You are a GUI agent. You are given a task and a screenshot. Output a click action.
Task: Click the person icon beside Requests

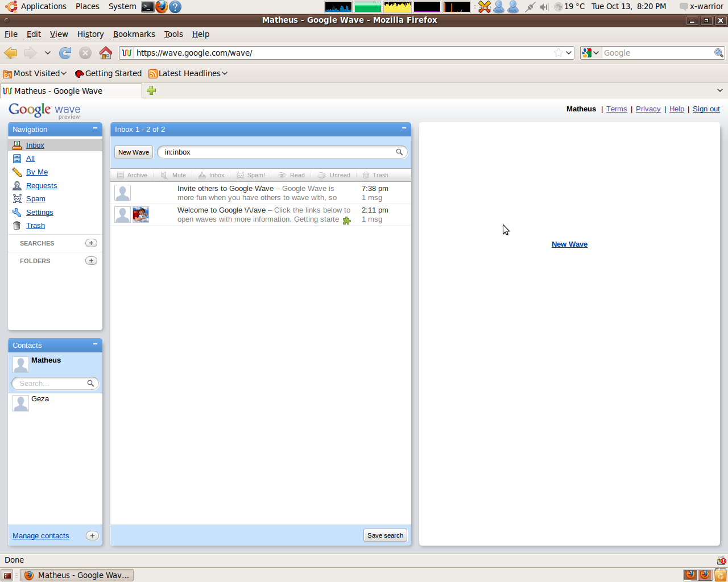tap(17, 186)
